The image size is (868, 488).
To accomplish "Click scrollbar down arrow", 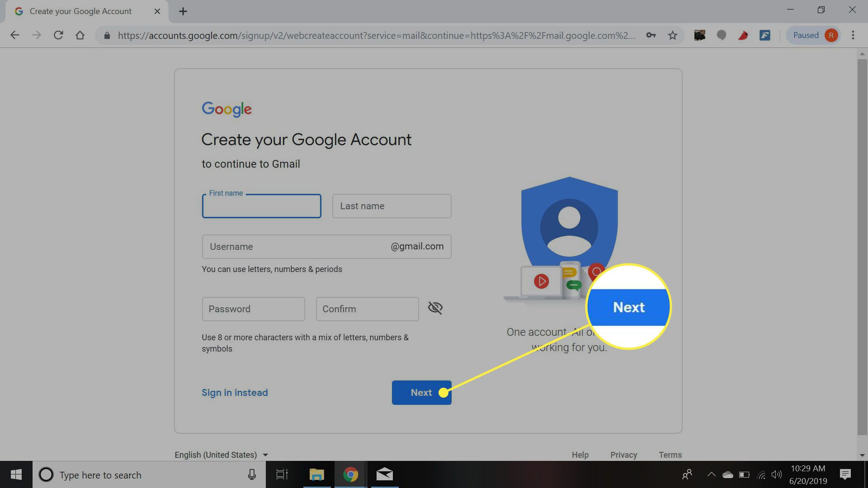I will pos(862,455).
